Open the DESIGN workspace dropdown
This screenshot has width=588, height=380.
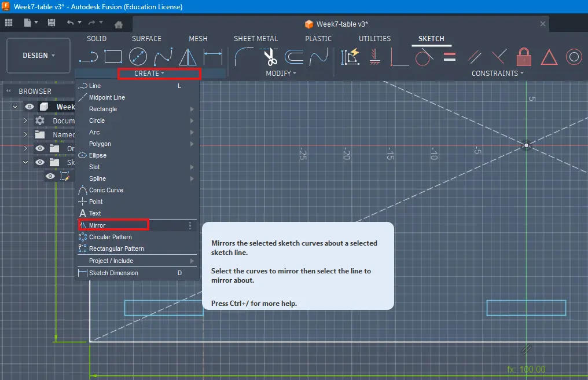tap(39, 56)
